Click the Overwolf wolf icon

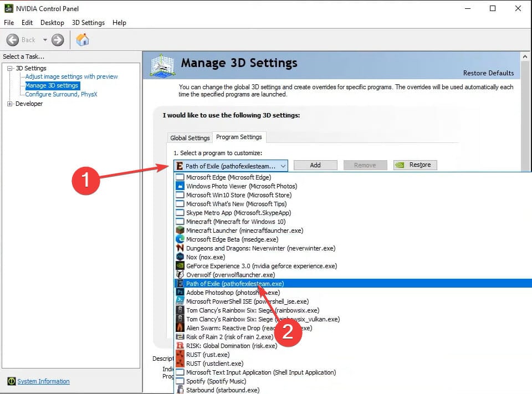pos(180,274)
